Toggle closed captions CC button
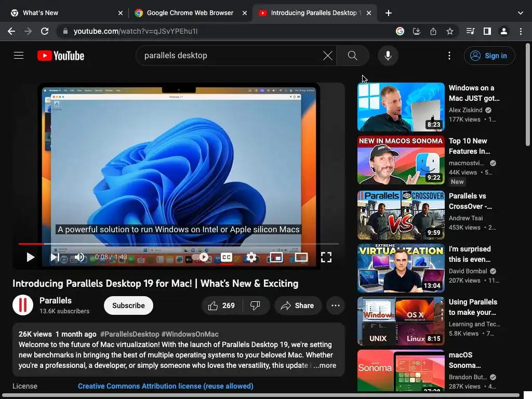Image resolution: width=532 pixels, height=399 pixels. point(227,257)
